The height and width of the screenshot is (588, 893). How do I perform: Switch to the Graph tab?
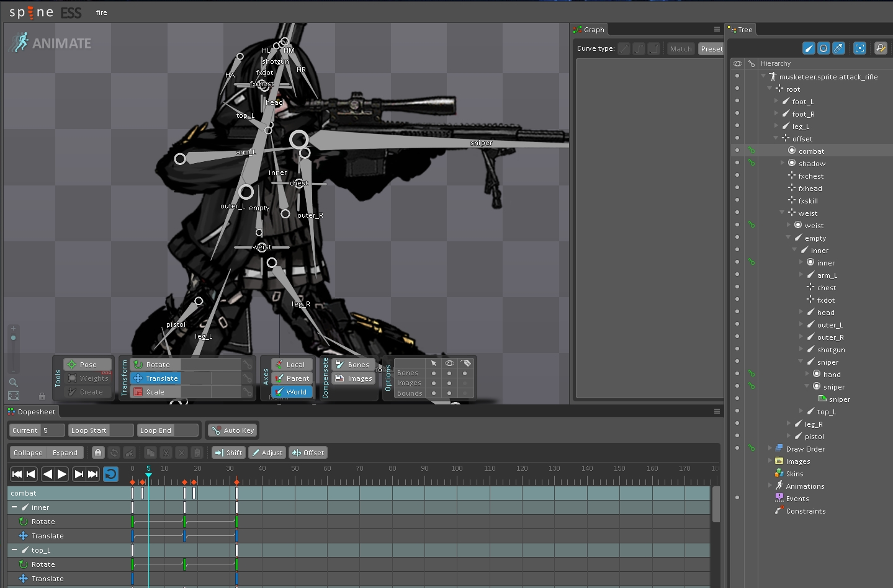click(x=589, y=30)
